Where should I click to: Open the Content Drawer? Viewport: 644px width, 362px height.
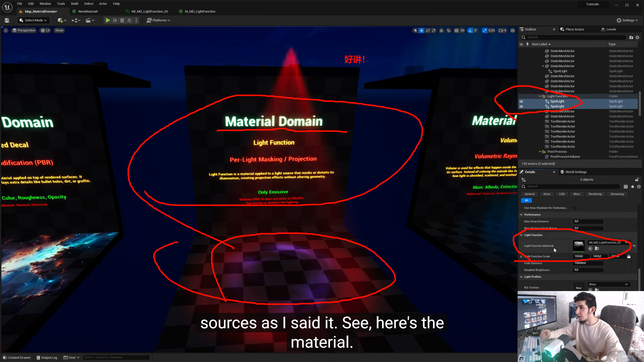17,357
